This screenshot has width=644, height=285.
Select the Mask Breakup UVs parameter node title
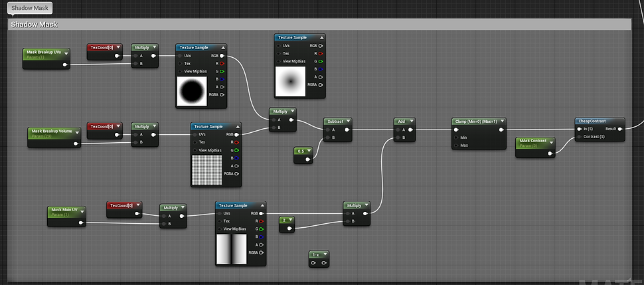point(44,52)
